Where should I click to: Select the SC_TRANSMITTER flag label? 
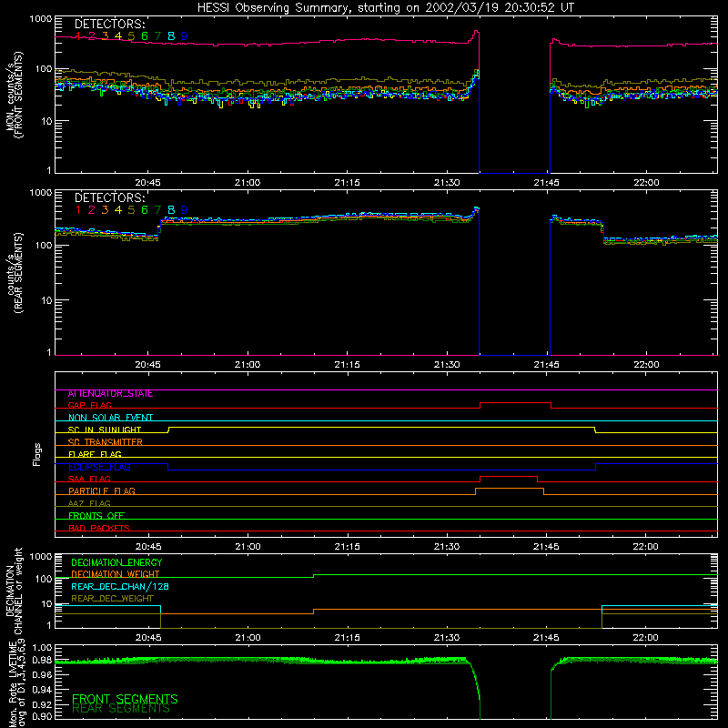pyautogui.click(x=106, y=442)
